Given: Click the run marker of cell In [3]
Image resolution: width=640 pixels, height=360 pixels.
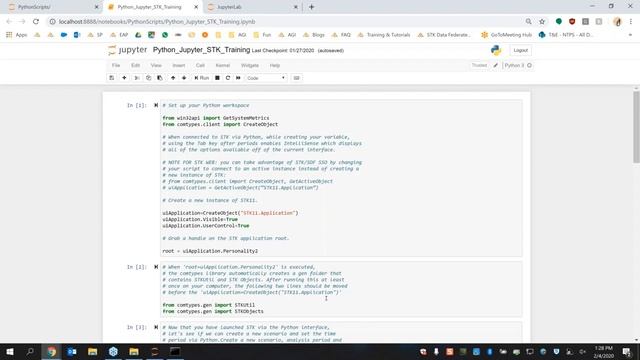Looking at the screenshot, I should pos(156,327).
